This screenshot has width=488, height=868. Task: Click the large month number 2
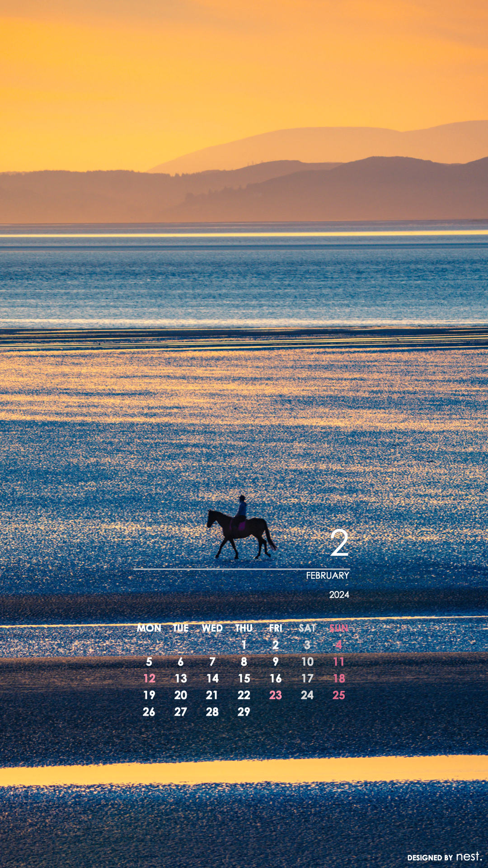click(x=339, y=543)
